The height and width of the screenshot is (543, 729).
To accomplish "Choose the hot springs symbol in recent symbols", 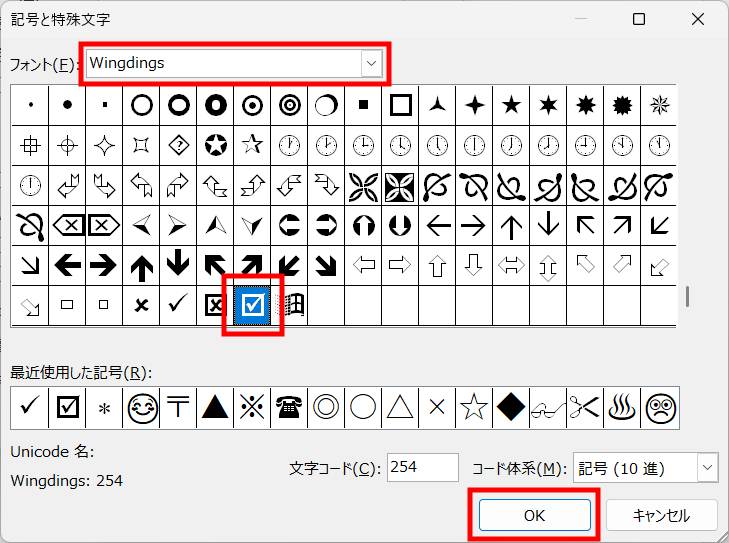I will (622, 408).
